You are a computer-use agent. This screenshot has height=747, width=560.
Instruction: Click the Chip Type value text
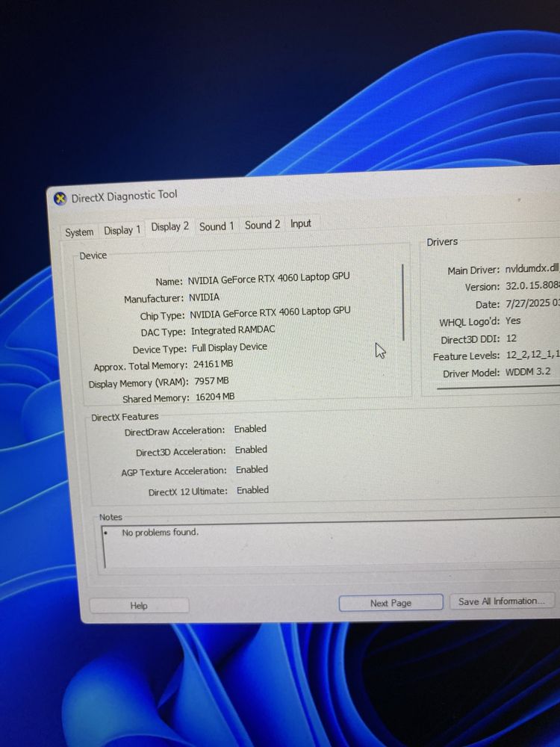(270, 313)
